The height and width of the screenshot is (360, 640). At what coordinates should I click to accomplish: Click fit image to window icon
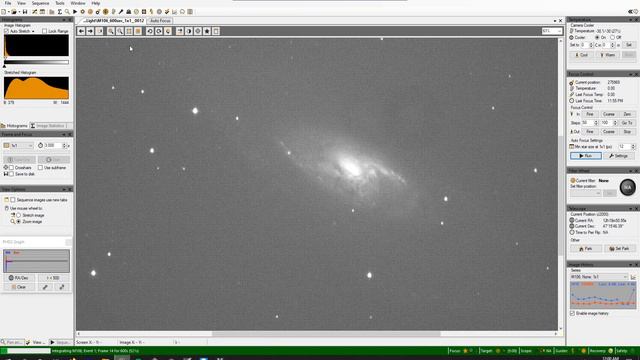point(129,31)
